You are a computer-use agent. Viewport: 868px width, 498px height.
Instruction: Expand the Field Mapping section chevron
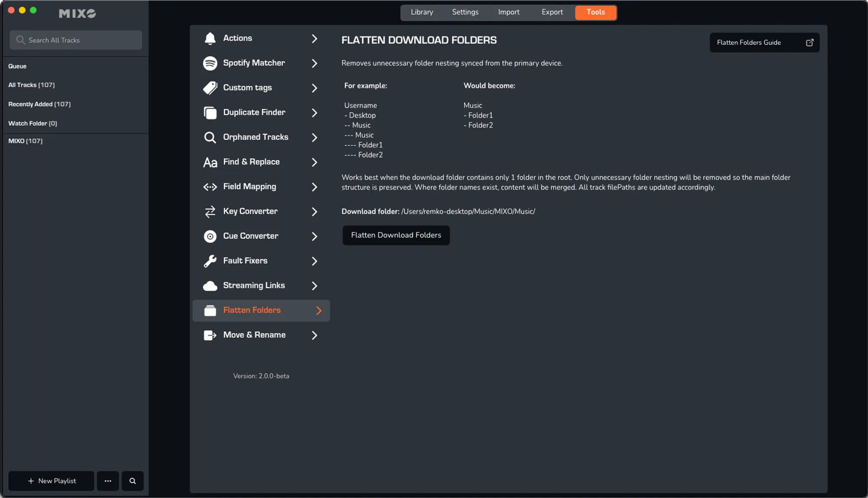[315, 187]
